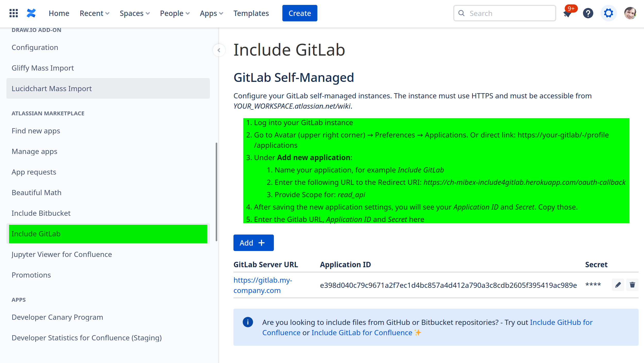This screenshot has width=644, height=363.
Task: Expand the Spaces dropdown
Action: coord(135,13)
